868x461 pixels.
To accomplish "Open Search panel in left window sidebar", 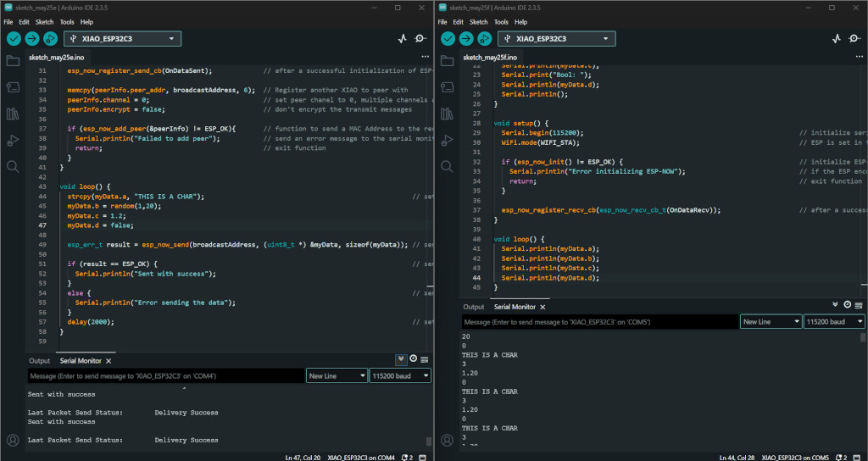I will point(13,167).
